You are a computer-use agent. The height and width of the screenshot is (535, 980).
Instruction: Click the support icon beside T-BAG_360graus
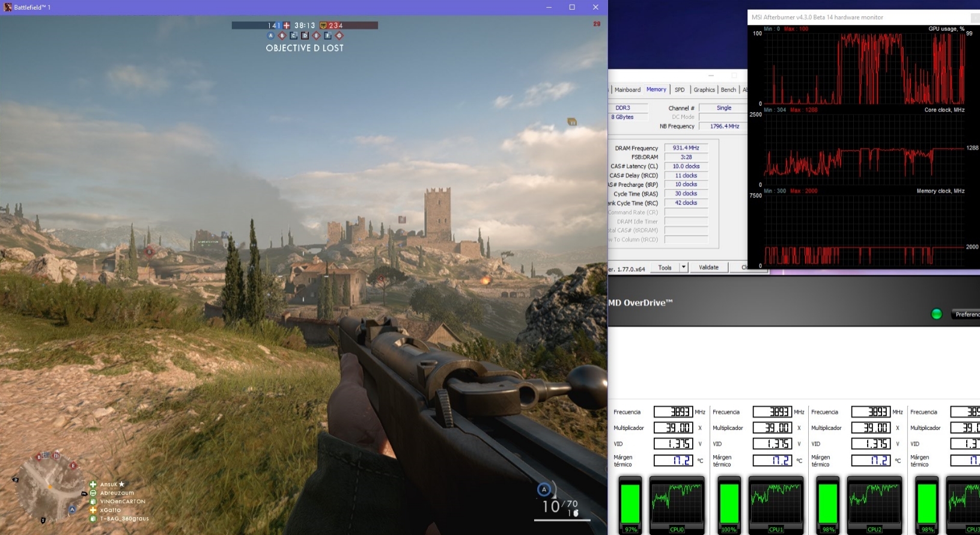93,518
